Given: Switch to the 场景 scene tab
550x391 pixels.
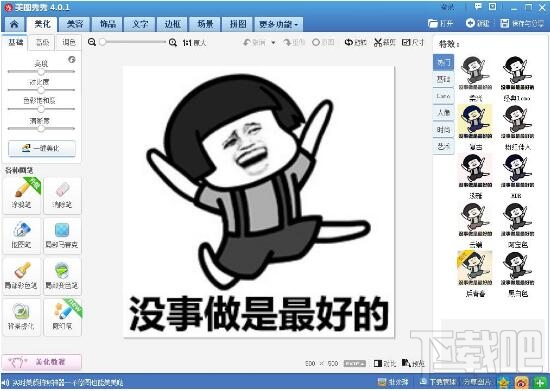Looking at the screenshot, I should click(x=205, y=24).
